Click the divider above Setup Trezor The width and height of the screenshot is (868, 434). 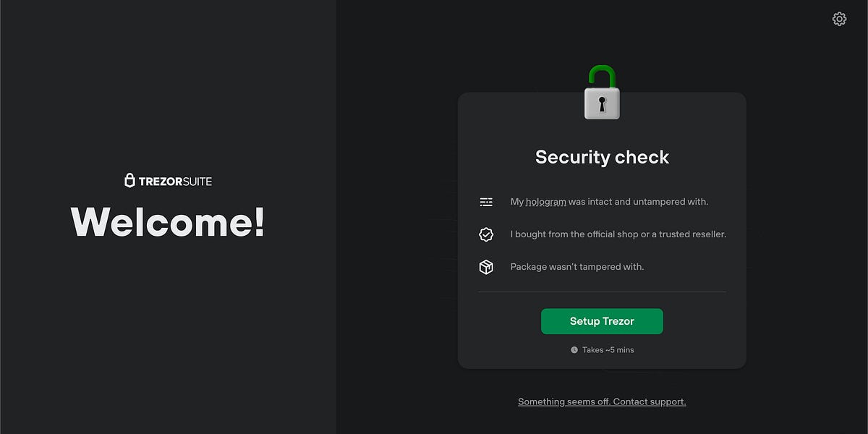point(602,292)
